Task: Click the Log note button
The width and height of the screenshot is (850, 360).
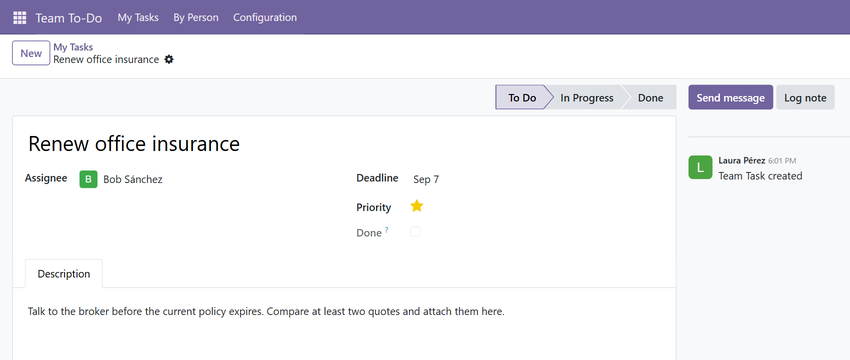Action: point(805,98)
